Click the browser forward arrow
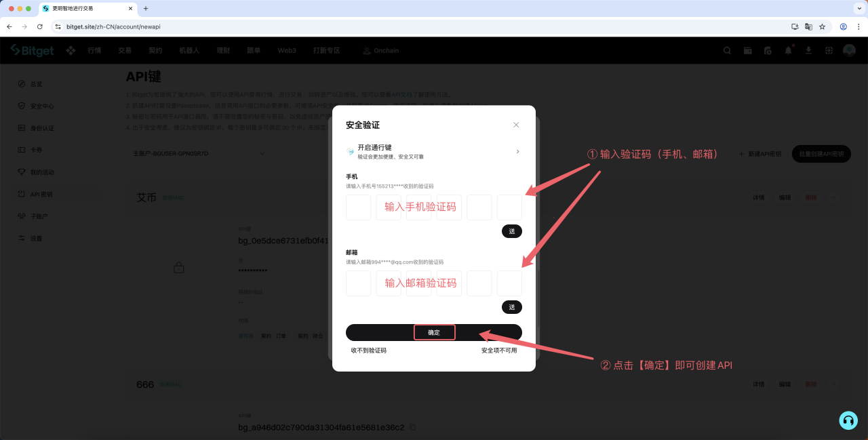Image resolution: width=868 pixels, height=440 pixels. (24, 26)
